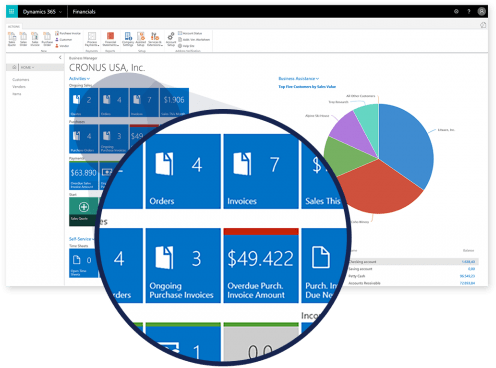
Task: Collapse the ribbon with the top-right icon
Action: (483, 25)
